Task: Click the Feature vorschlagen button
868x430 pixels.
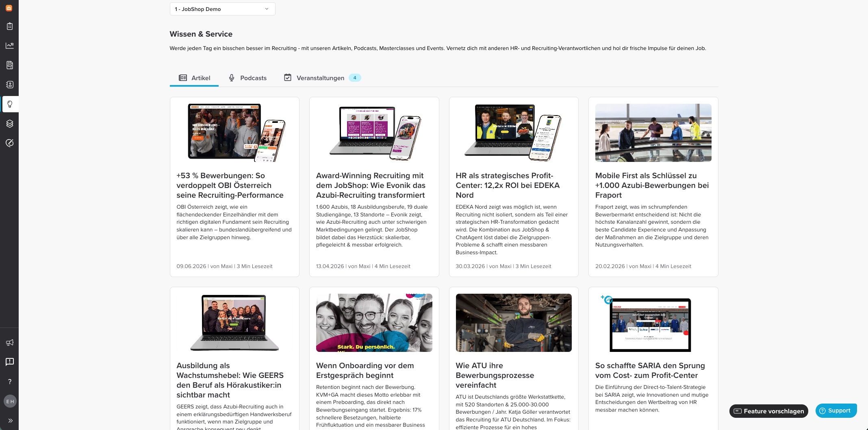Action: click(769, 411)
